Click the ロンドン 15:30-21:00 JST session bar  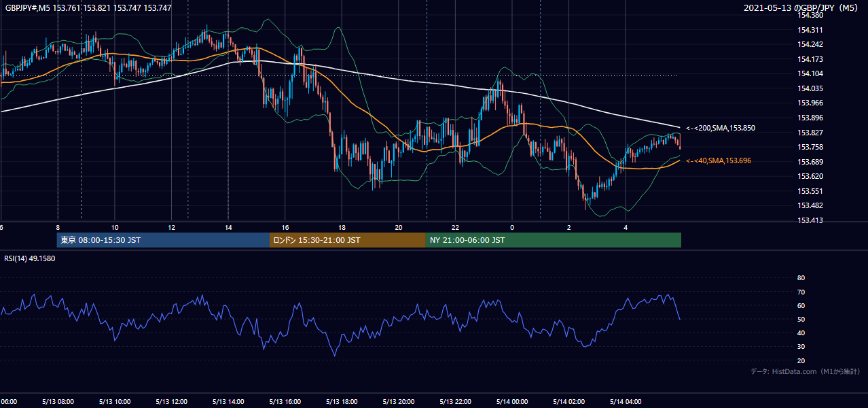coord(348,240)
